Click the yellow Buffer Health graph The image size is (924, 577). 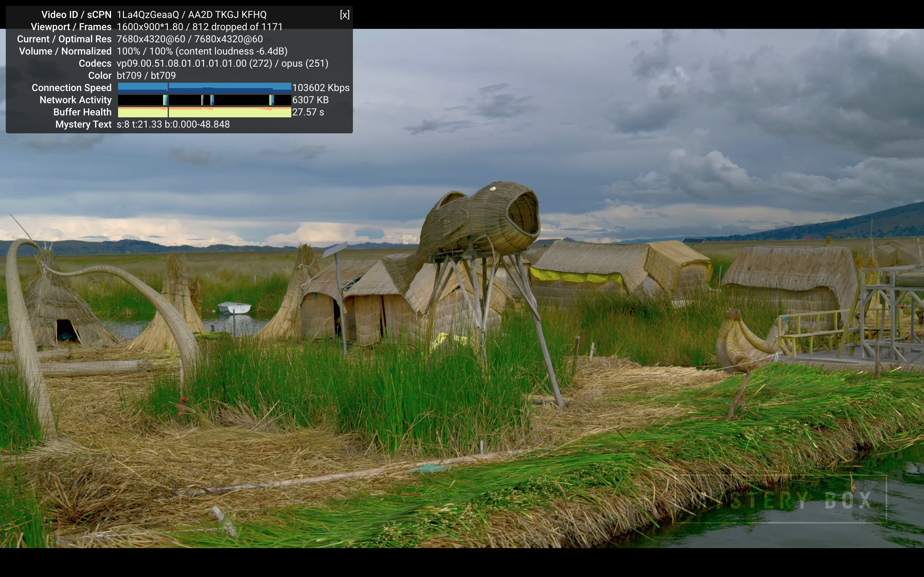point(204,112)
